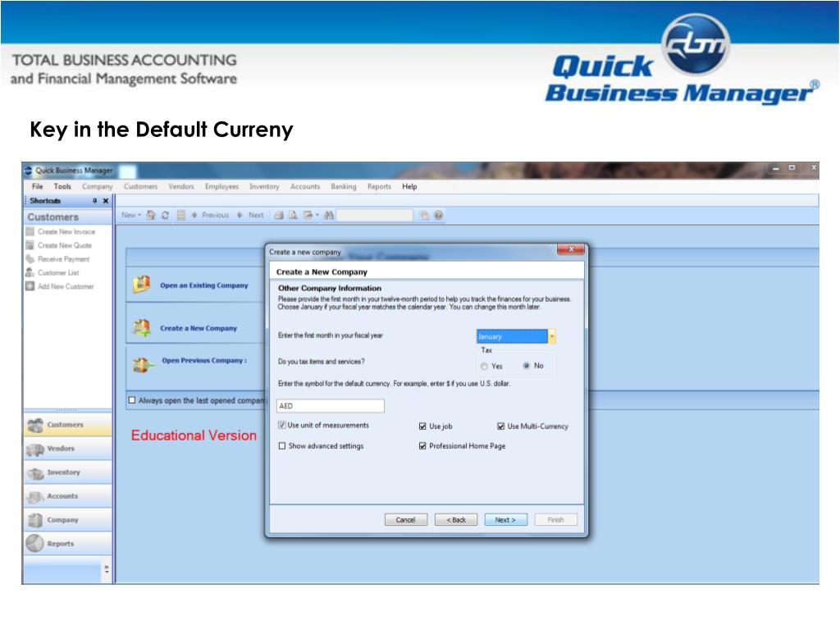840x630 pixels.
Task: Select Inventory in the bottom navigation pane
Action: (67, 472)
